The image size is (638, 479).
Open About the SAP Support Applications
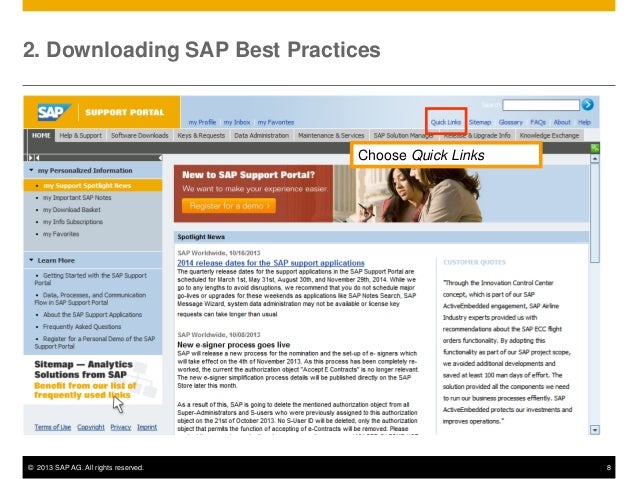92,315
